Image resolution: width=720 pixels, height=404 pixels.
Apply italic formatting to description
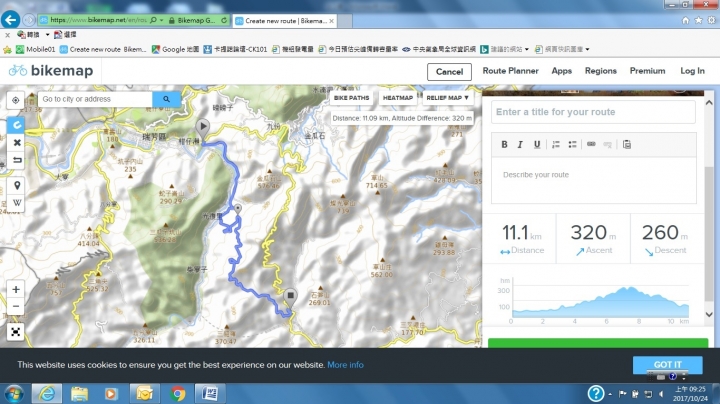(x=520, y=145)
